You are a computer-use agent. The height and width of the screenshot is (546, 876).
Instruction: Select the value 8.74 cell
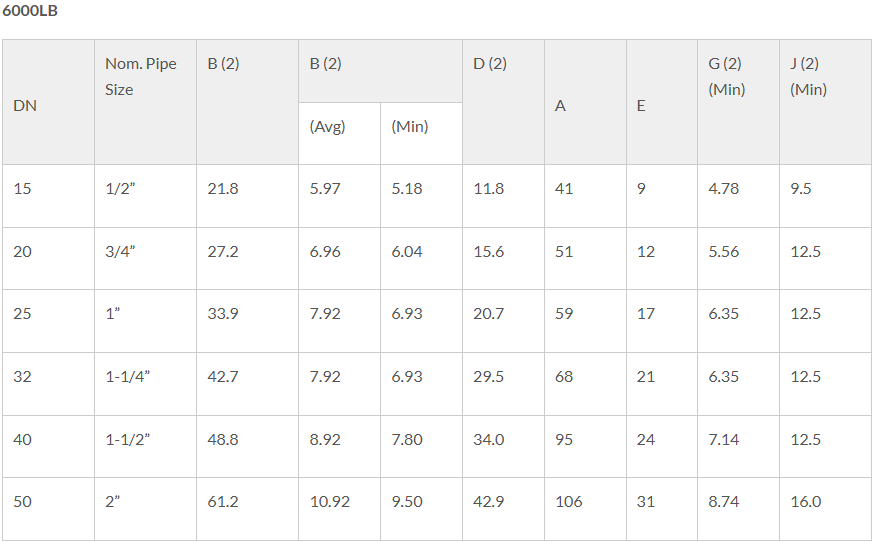[738, 509]
